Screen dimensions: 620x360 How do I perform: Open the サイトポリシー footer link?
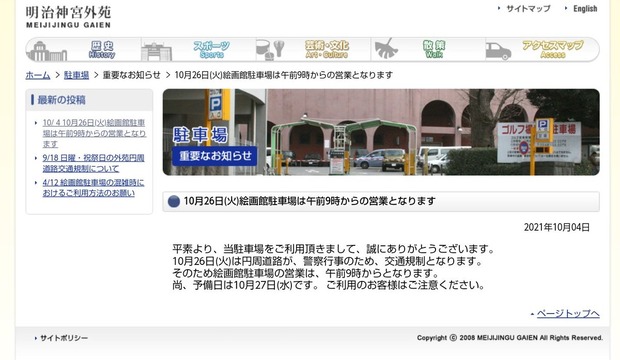click(x=64, y=338)
